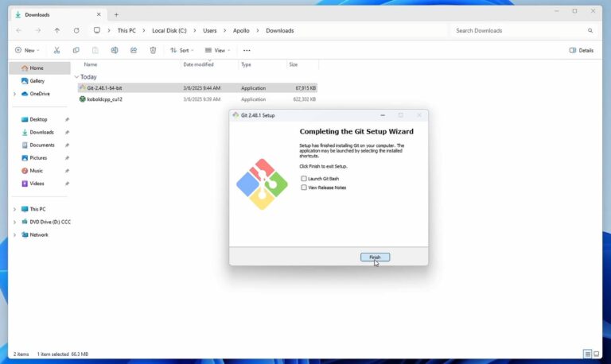Click This PC in the breadcrumb path
Viewport: 611px width, 364px height.
126,30
